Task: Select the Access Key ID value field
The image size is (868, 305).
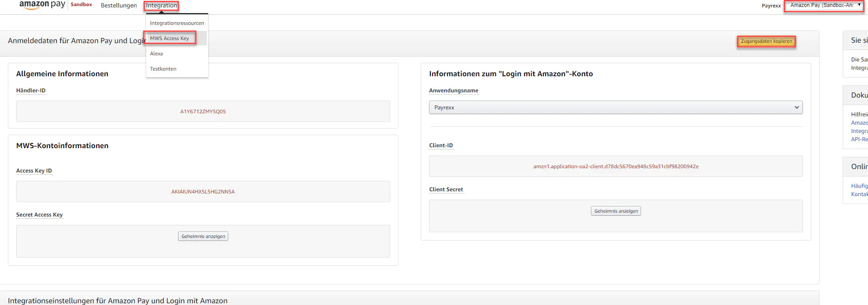Action: pos(203,192)
